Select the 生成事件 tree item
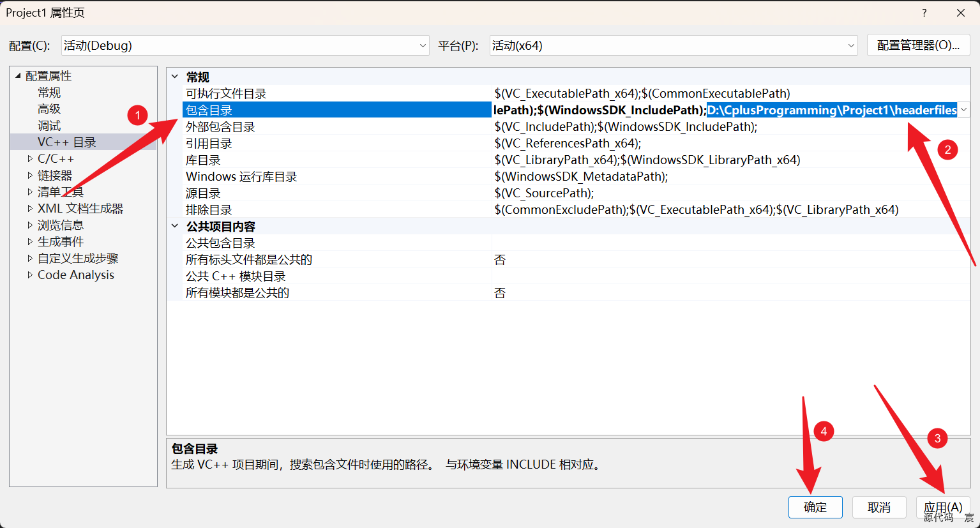 [x=61, y=241]
